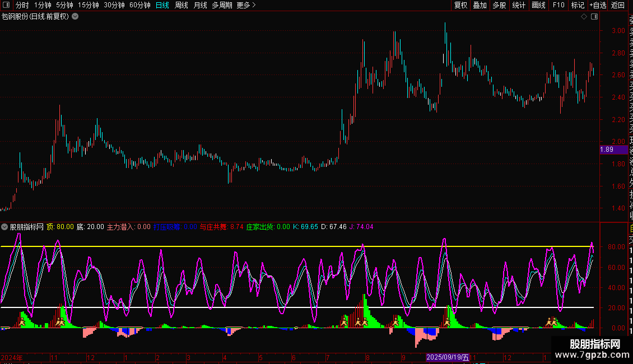Click the 股朋指标网 indicator name
Screen dimensions: 633x364
[27, 227]
